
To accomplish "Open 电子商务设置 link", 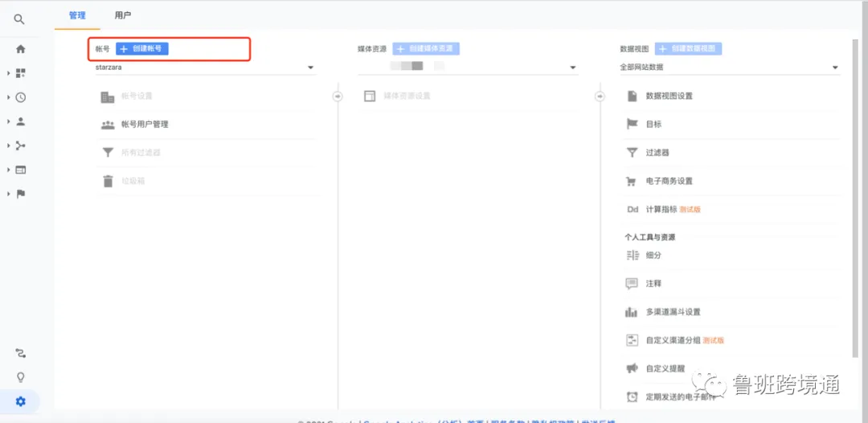I will pyautogui.click(x=669, y=181).
